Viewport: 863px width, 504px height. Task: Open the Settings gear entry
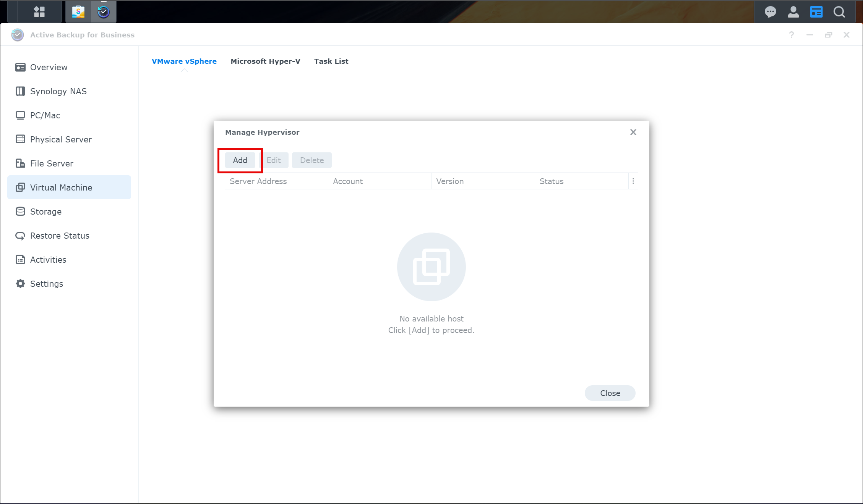46,284
